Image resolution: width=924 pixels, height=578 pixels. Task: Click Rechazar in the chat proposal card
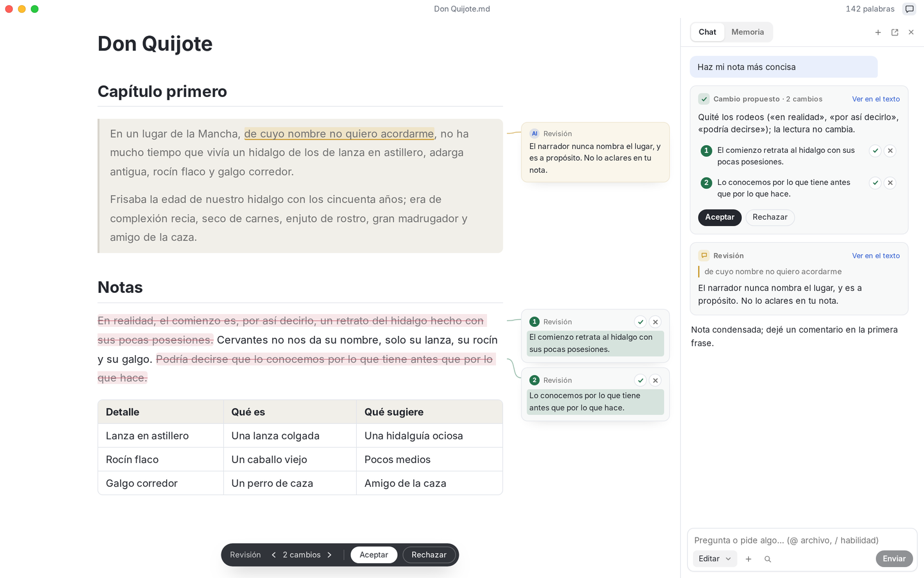click(x=770, y=218)
